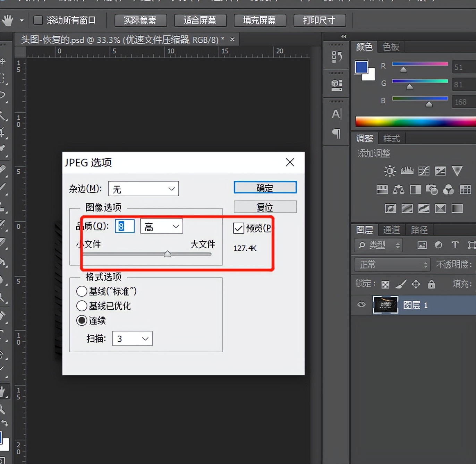This screenshot has width=476, height=464.
Task: Add a Curves adjustment layer
Action: (x=424, y=171)
